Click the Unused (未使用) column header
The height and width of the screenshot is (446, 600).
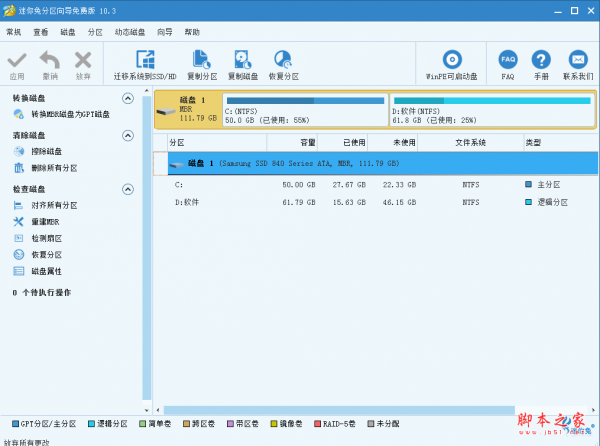(x=393, y=143)
